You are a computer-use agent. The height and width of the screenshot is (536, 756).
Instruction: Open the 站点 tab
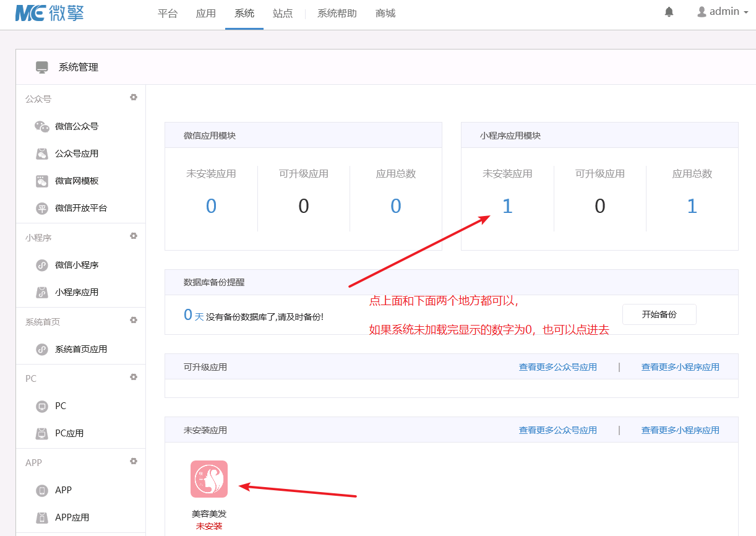(283, 13)
